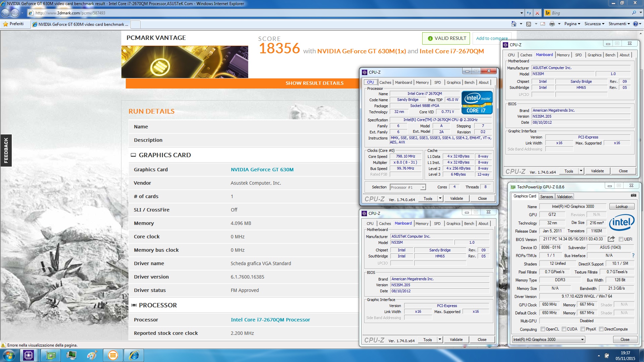Click the red stop loading icon
644x362 pixels.
pyautogui.click(x=537, y=13)
